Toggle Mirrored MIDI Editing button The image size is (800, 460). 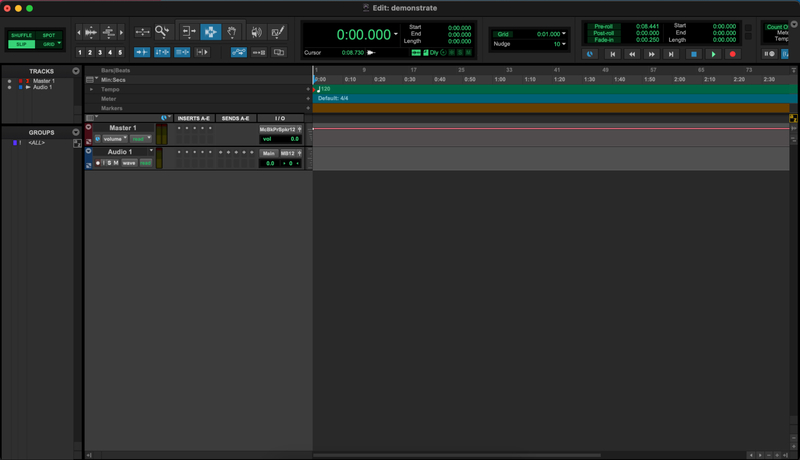point(259,52)
